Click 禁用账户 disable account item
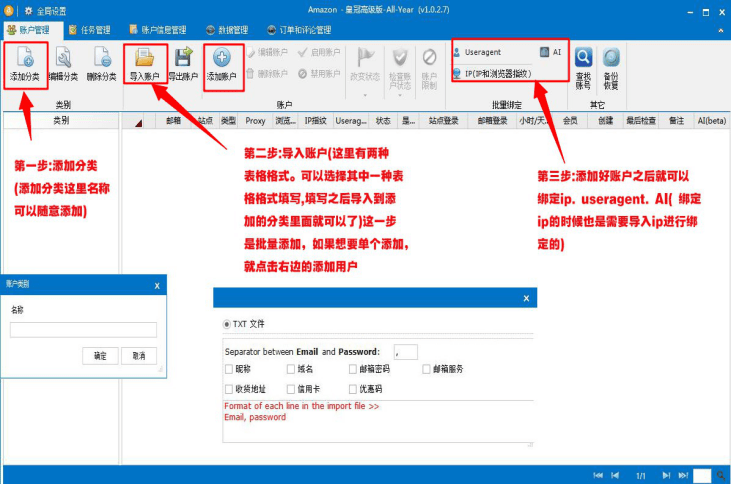The width and height of the screenshot is (731, 484). tap(319, 73)
